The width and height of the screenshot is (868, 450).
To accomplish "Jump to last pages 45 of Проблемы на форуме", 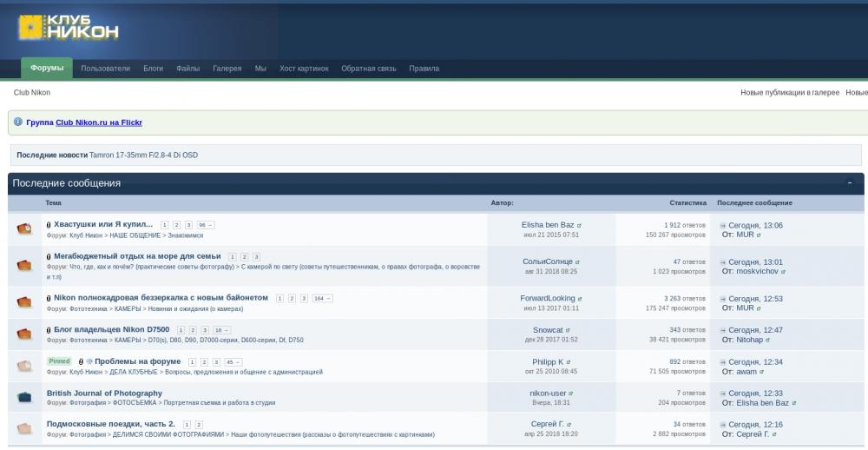I will pos(233,362).
